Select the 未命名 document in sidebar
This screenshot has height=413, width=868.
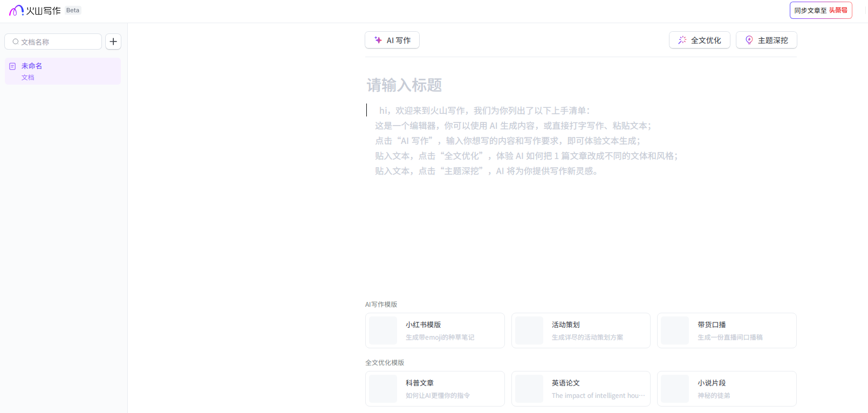[63, 71]
